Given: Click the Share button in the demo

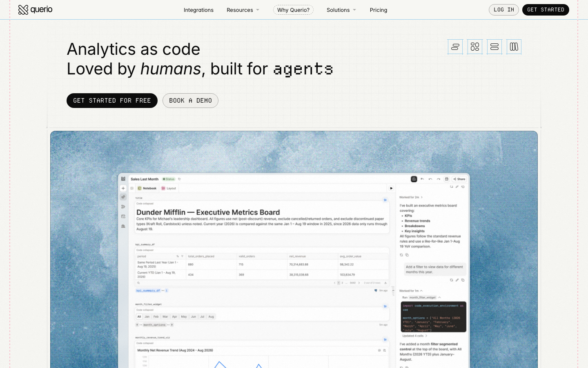Looking at the screenshot, I should (x=459, y=179).
